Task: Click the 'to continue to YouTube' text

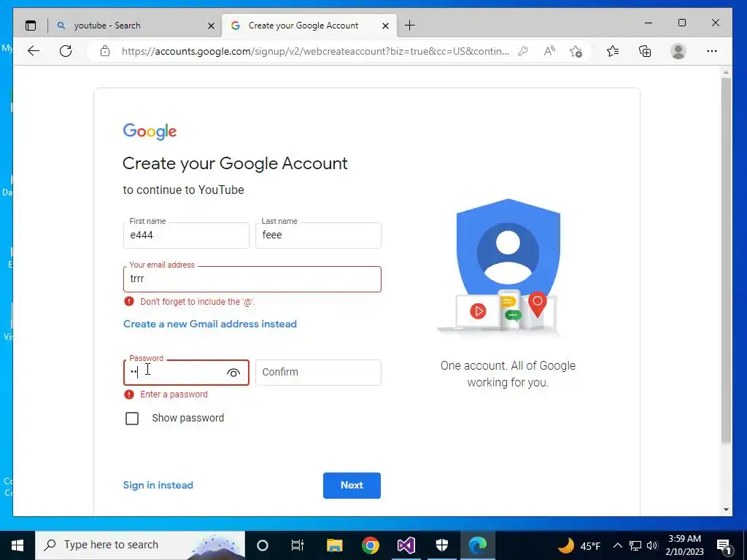Action: (x=183, y=190)
